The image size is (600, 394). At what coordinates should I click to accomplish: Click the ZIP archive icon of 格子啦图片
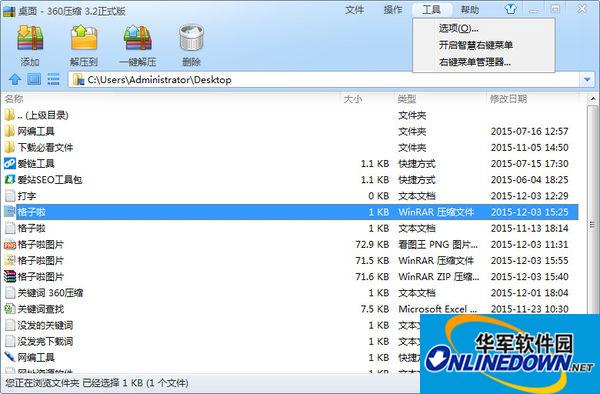coord(10,277)
